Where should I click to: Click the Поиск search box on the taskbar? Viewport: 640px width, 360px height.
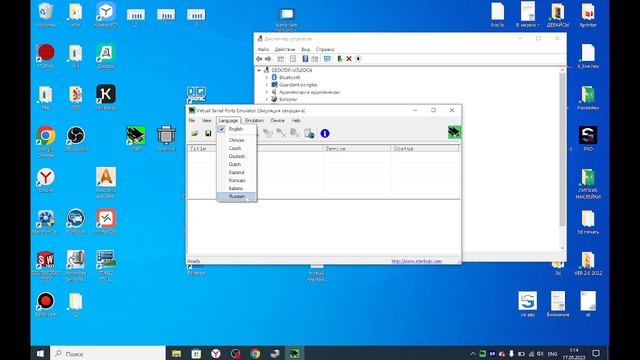pos(108,353)
